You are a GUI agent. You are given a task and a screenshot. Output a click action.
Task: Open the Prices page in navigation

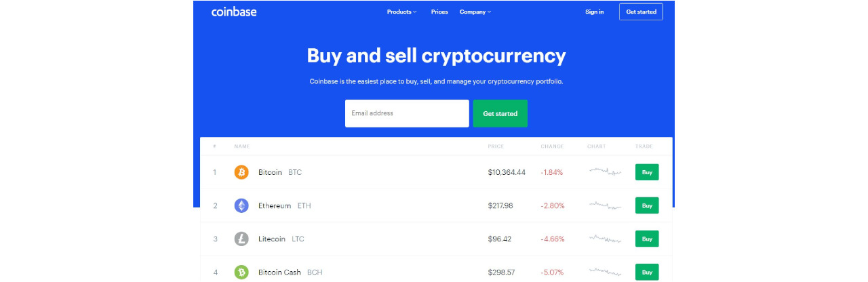pyautogui.click(x=439, y=12)
